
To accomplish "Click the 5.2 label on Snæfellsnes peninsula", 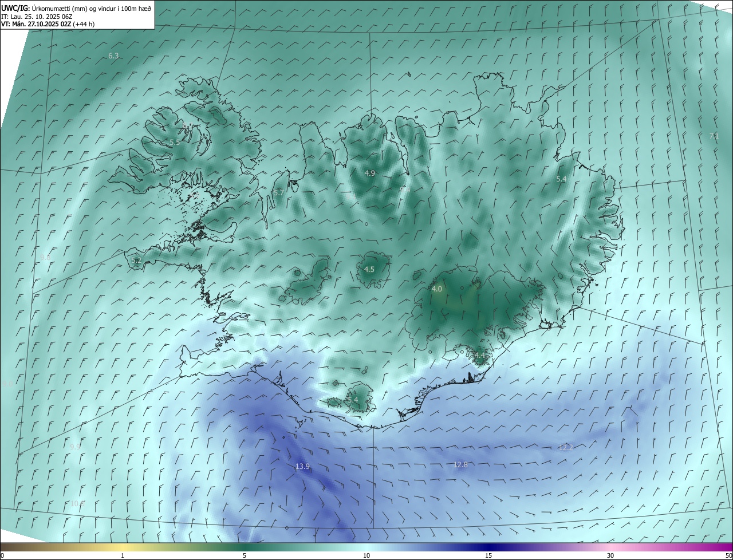I will coord(136,261).
